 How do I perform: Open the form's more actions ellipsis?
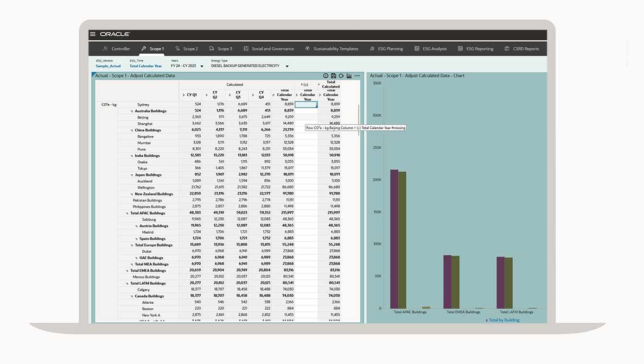tap(357, 76)
